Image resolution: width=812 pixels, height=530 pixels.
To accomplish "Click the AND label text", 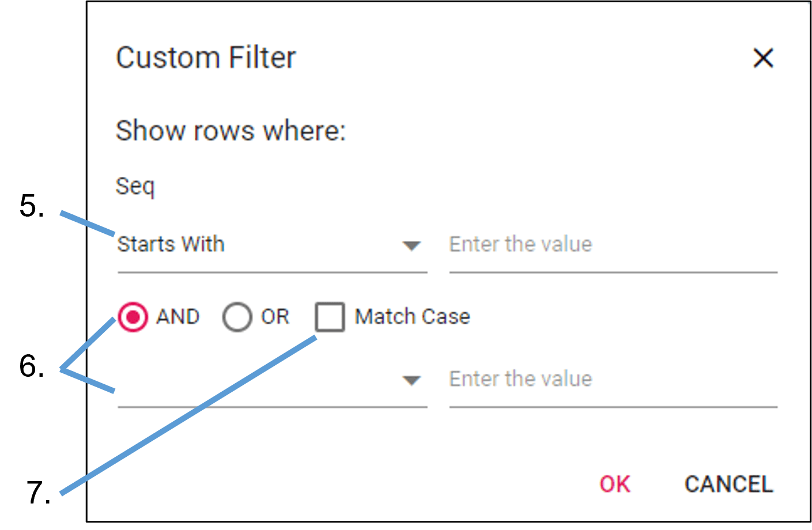I will pyautogui.click(x=177, y=317).
